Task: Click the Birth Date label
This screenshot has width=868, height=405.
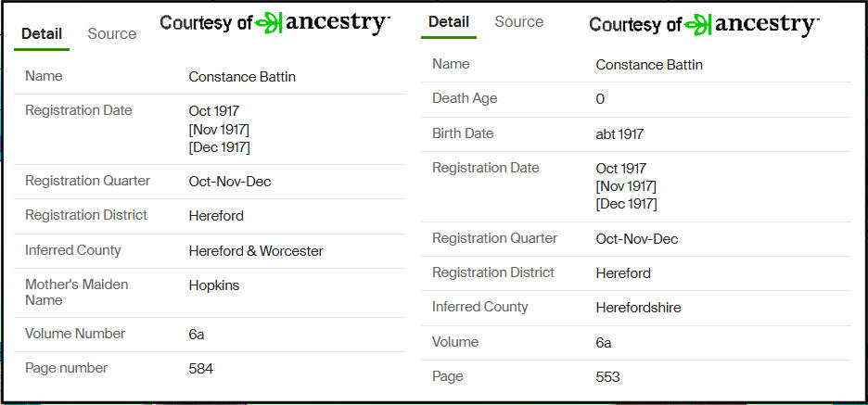Action: 464,133
